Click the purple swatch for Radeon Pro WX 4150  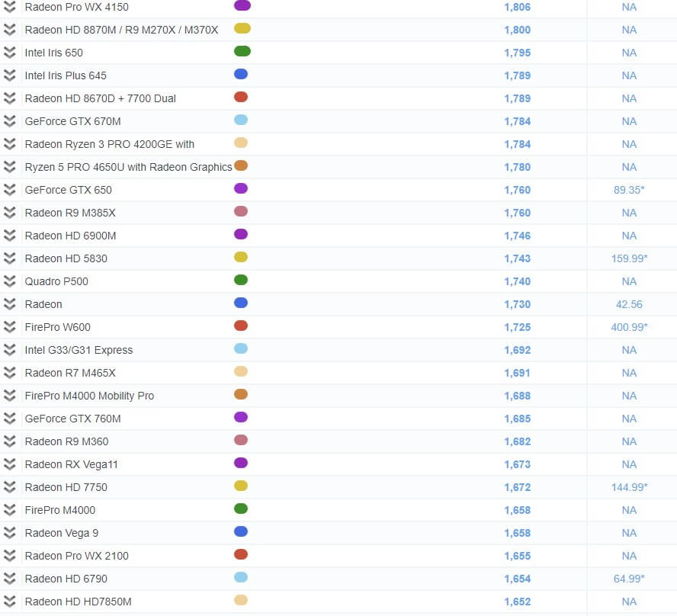coord(242,5)
